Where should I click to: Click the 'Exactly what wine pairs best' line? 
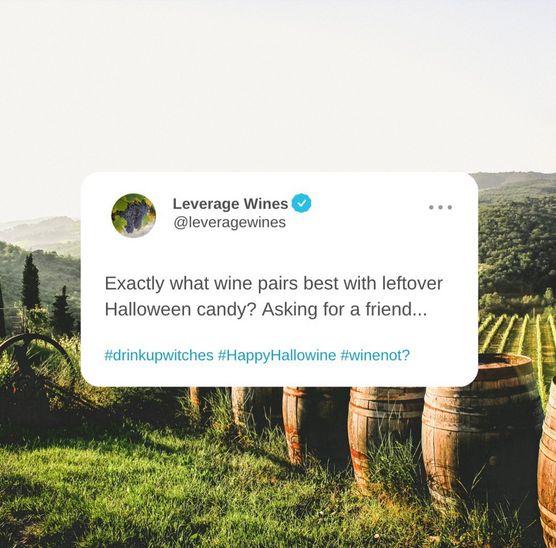[x=273, y=284]
